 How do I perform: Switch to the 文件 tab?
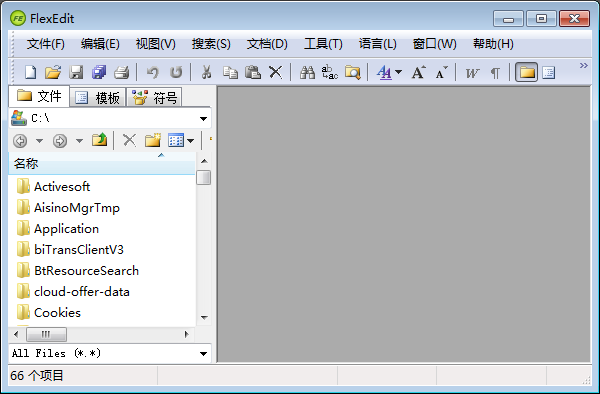pyautogui.click(x=39, y=96)
